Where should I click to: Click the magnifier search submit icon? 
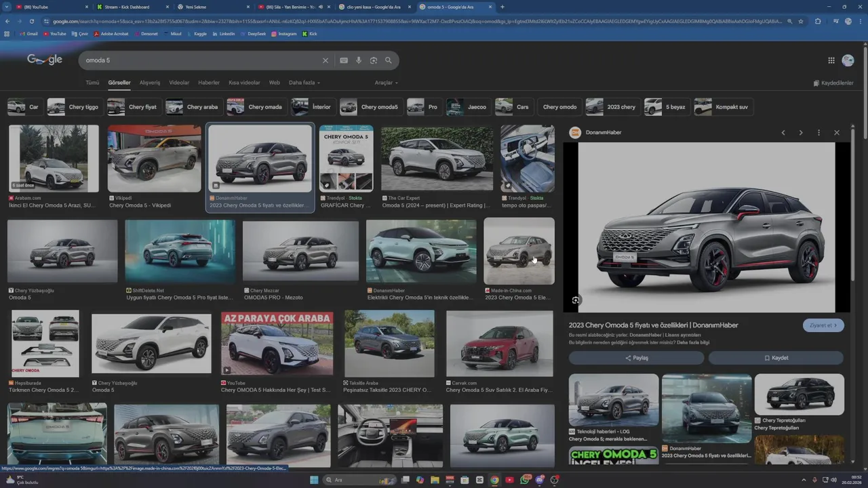[x=389, y=60]
